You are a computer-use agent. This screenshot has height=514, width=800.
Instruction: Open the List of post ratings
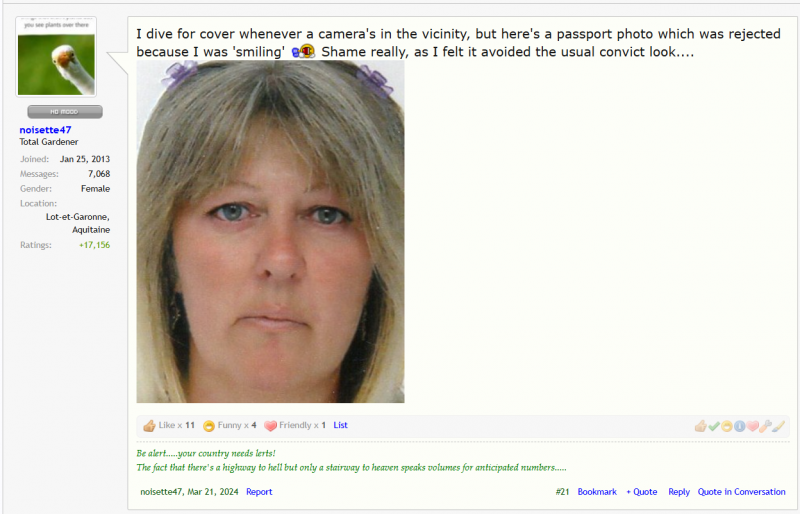coord(340,425)
